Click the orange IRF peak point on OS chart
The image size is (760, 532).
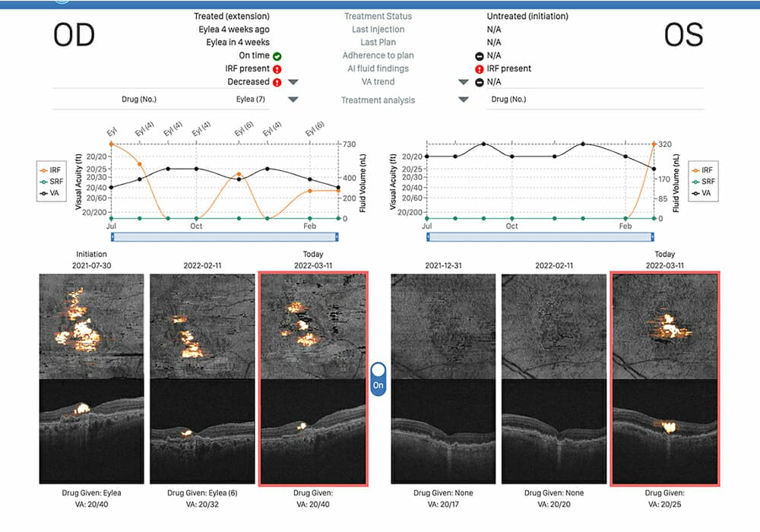click(654, 144)
